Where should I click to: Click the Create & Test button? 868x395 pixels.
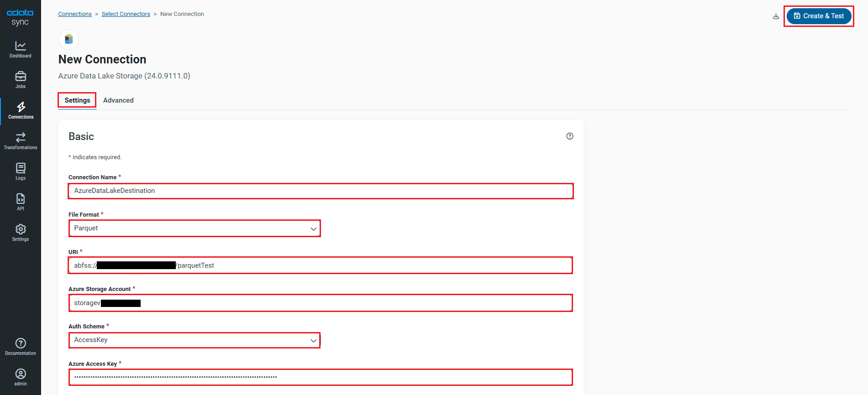tap(819, 16)
